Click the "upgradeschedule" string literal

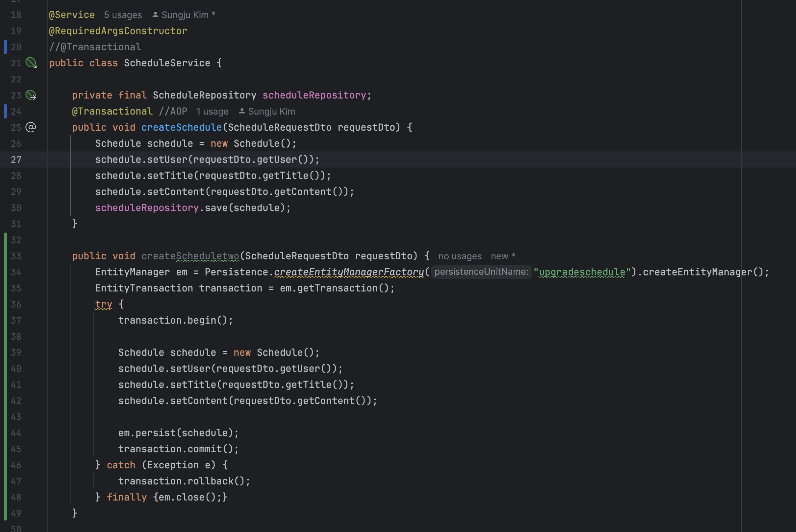click(x=582, y=272)
